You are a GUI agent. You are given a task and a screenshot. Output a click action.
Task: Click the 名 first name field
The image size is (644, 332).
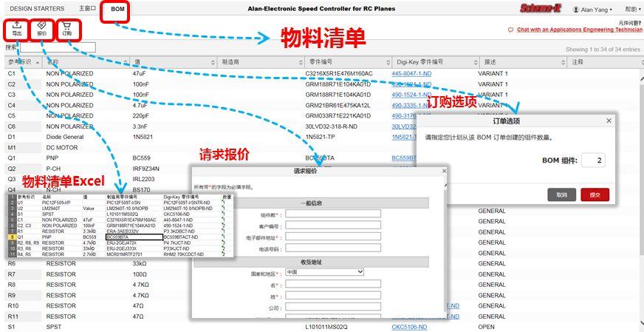(x=333, y=284)
